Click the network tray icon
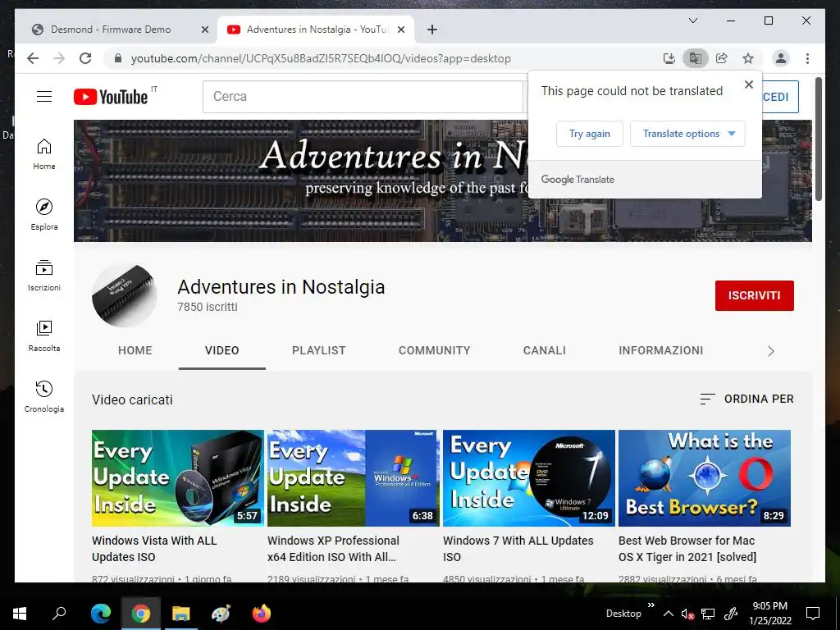This screenshot has height=630, width=840. [x=708, y=614]
